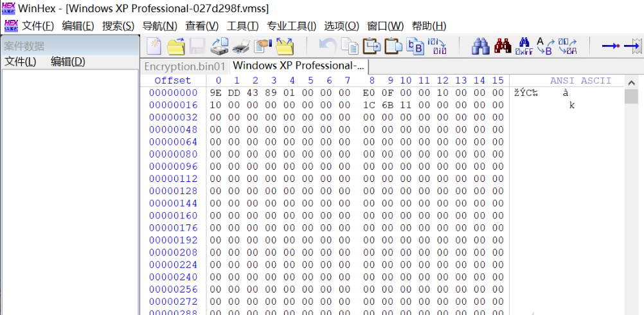Open the 工具(T) menu
Image resolution: width=644 pixels, height=315 pixels.
click(x=243, y=26)
